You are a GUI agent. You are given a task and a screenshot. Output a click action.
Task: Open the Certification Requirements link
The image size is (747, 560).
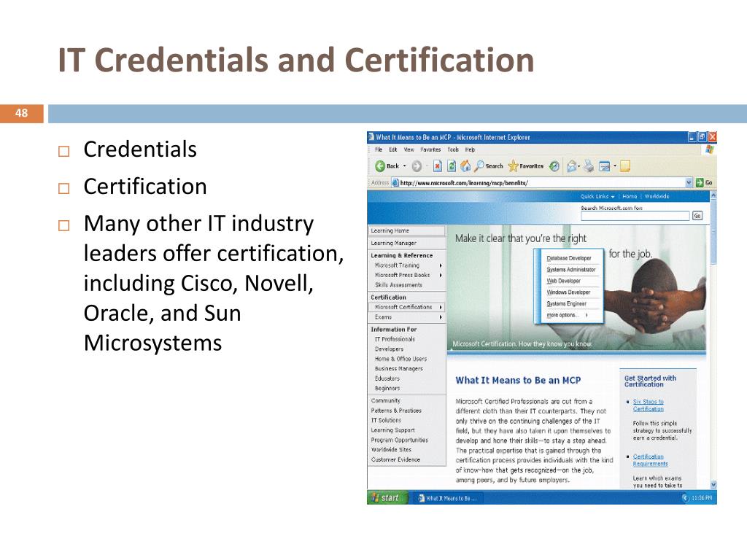650,460
